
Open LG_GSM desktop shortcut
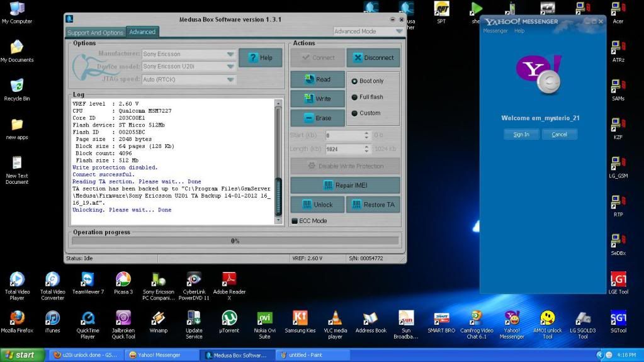coord(618,167)
